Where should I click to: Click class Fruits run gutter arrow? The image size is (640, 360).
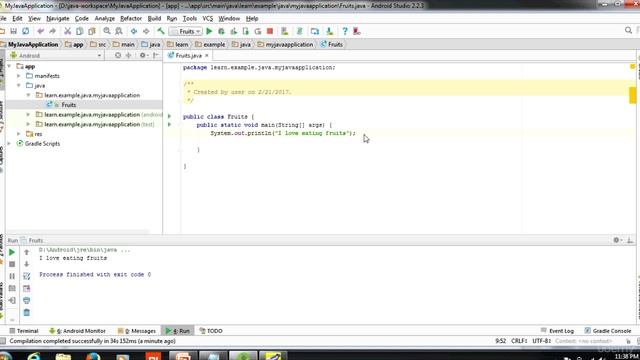(x=169, y=116)
